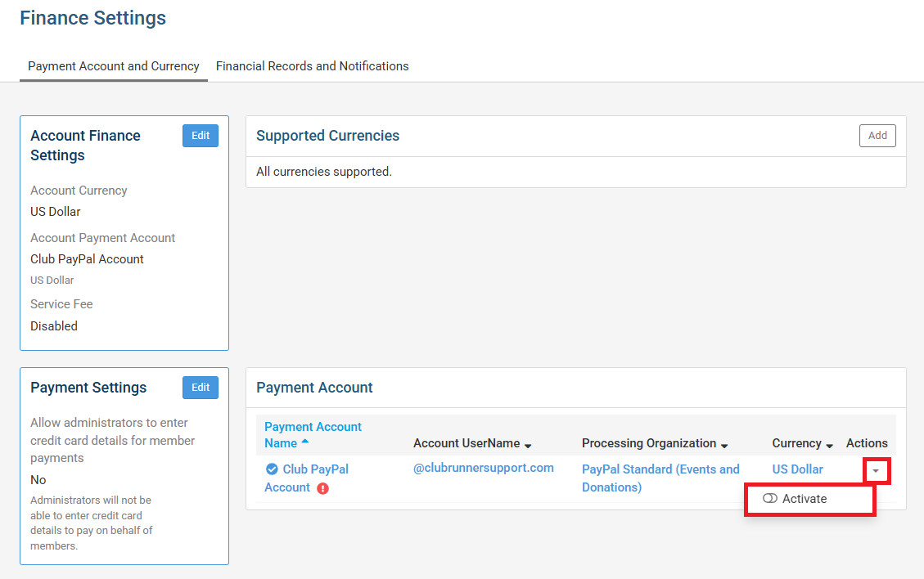Viewport: 924px width, 579px height.
Task: Select the Payment Account and Currency tab
Action: pos(113,66)
